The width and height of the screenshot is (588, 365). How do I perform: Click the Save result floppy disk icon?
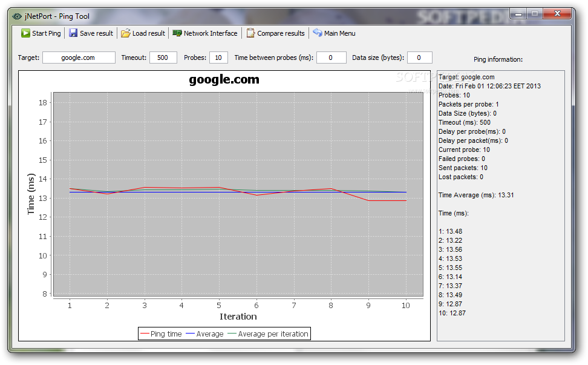coord(73,33)
